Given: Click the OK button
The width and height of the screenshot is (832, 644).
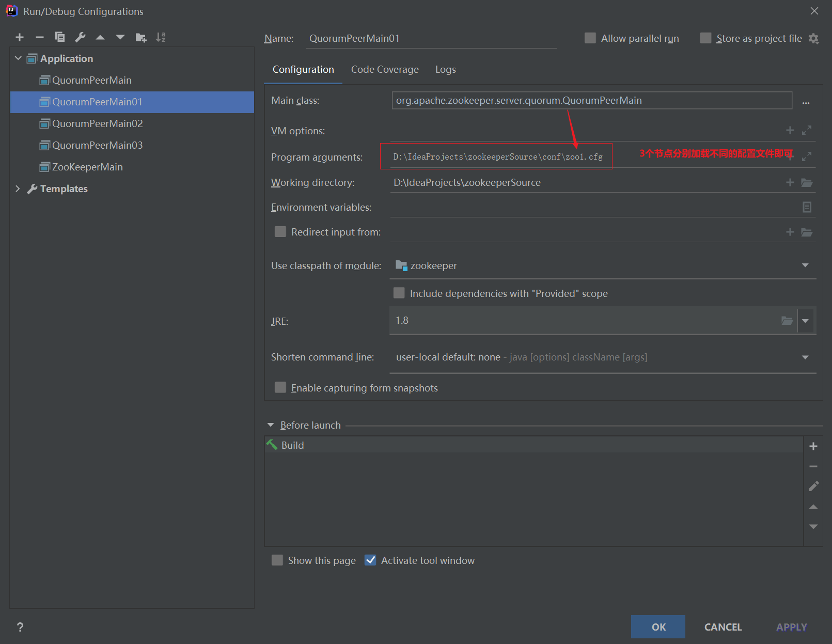Looking at the screenshot, I should point(658,626).
